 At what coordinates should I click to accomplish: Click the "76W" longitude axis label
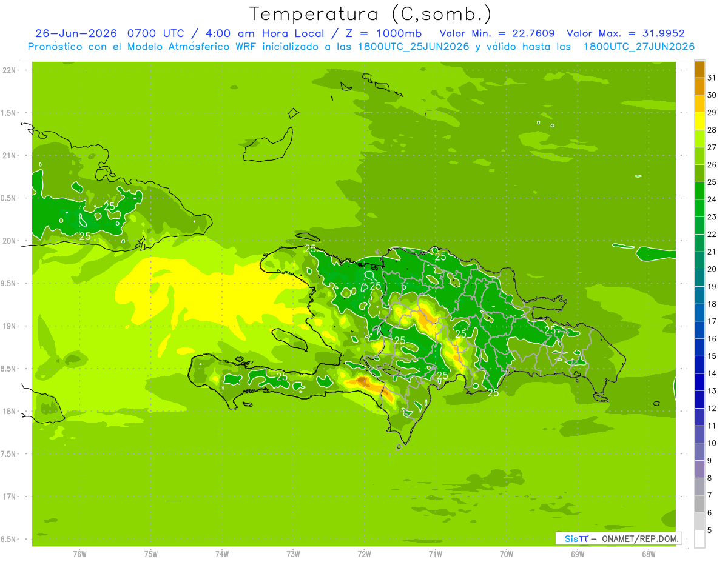79,554
